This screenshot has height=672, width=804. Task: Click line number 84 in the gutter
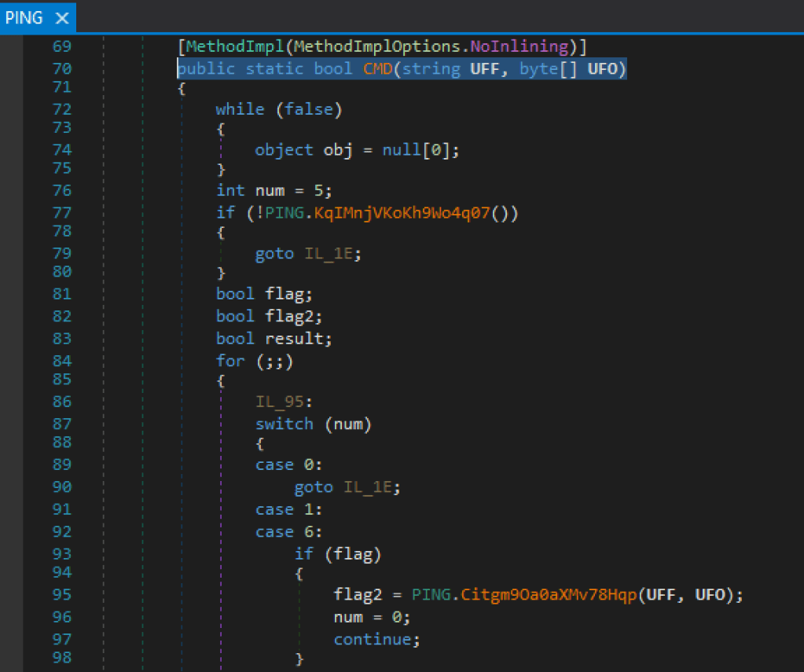click(x=61, y=361)
